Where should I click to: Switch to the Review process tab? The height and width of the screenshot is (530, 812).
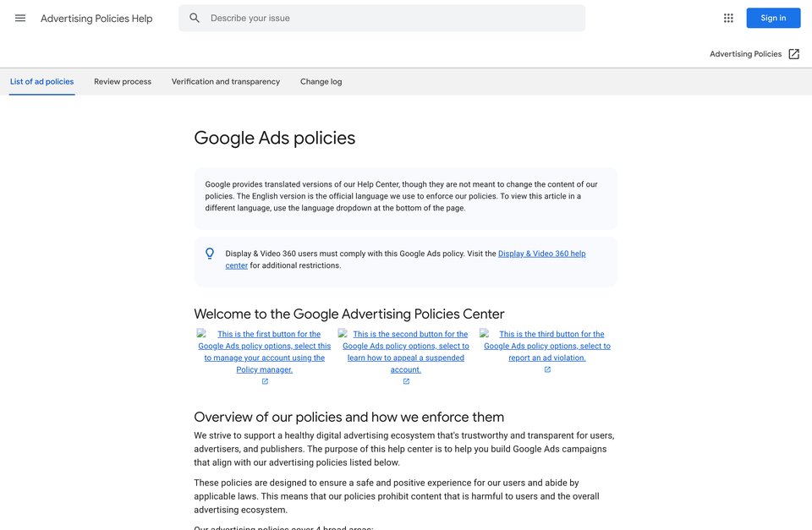pos(123,81)
